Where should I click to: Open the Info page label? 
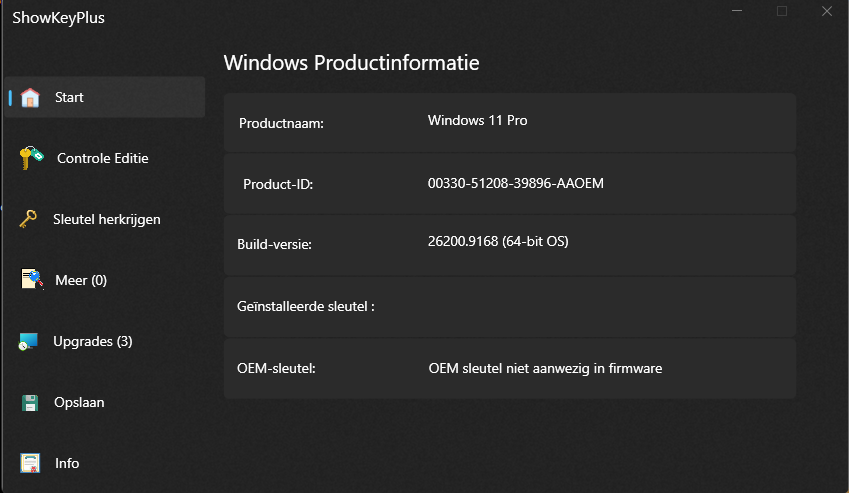67,463
